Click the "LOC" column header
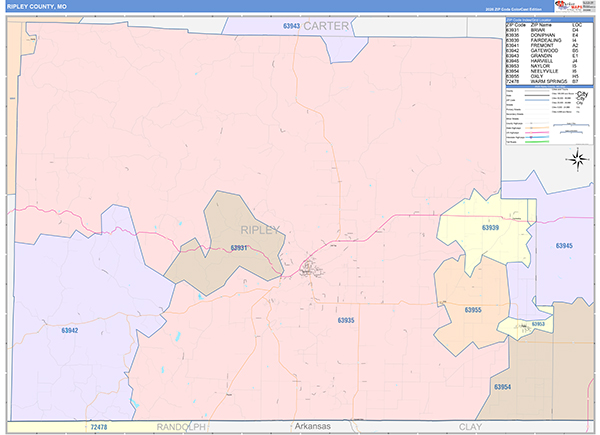The height and width of the screenshot is (435, 600). click(577, 25)
